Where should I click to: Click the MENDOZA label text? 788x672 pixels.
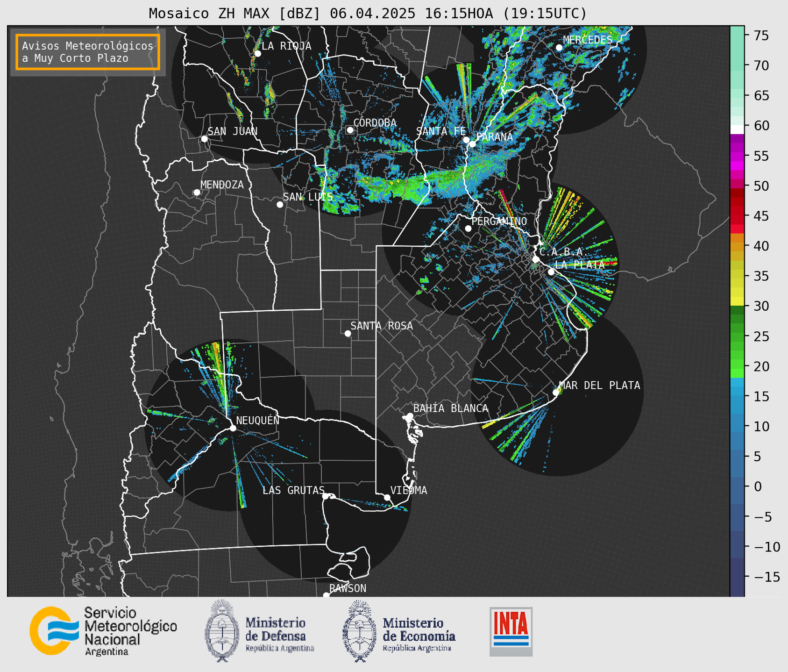pyautogui.click(x=222, y=185)
